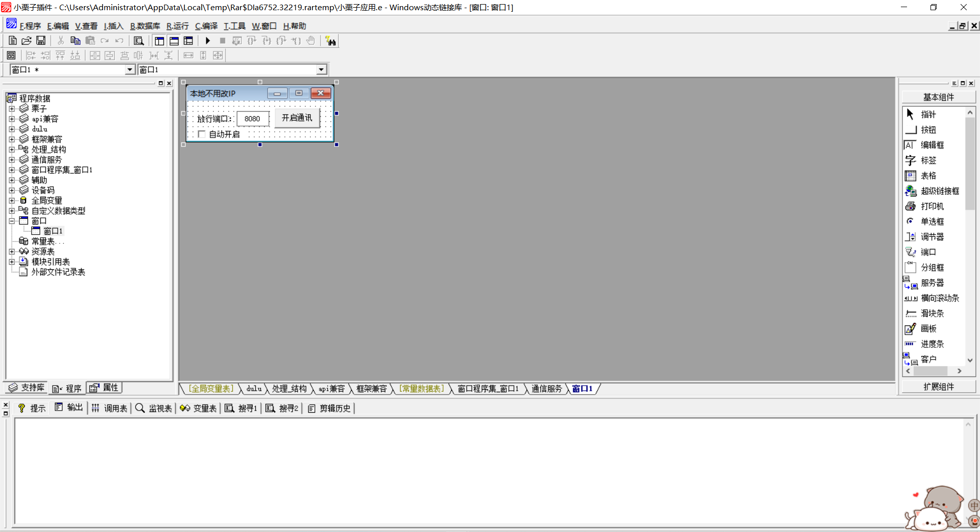This screenshot has height=532, width=980.
Task: Click the Run (play) toolbar icon
Action: tap(208, 41)
